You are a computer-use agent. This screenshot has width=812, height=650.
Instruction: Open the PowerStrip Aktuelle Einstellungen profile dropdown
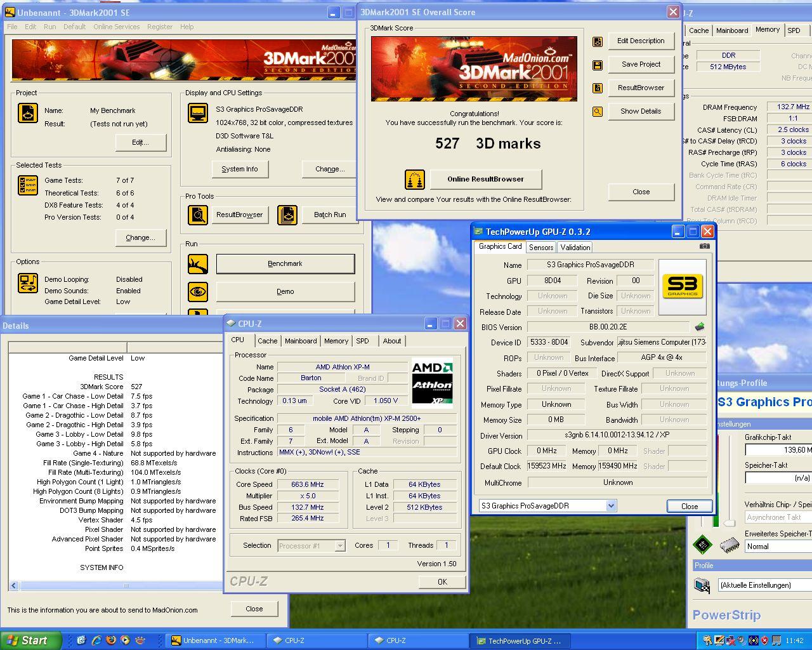point(764,585)
